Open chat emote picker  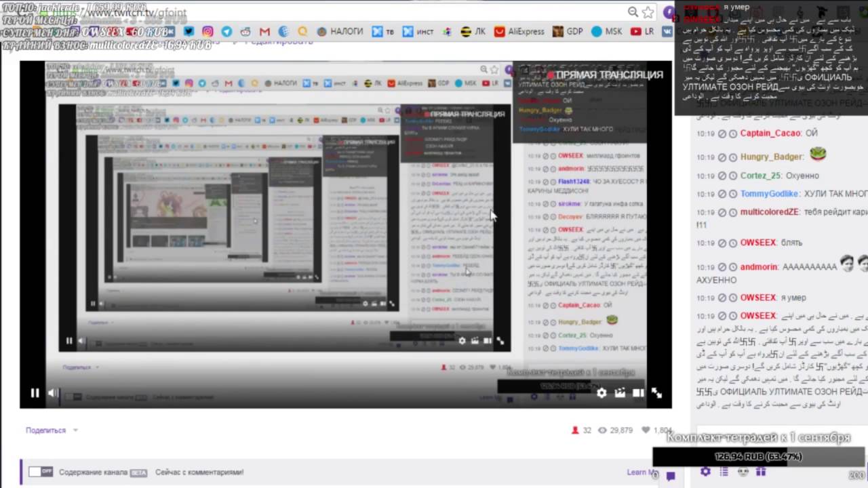[x=743, y=472]
